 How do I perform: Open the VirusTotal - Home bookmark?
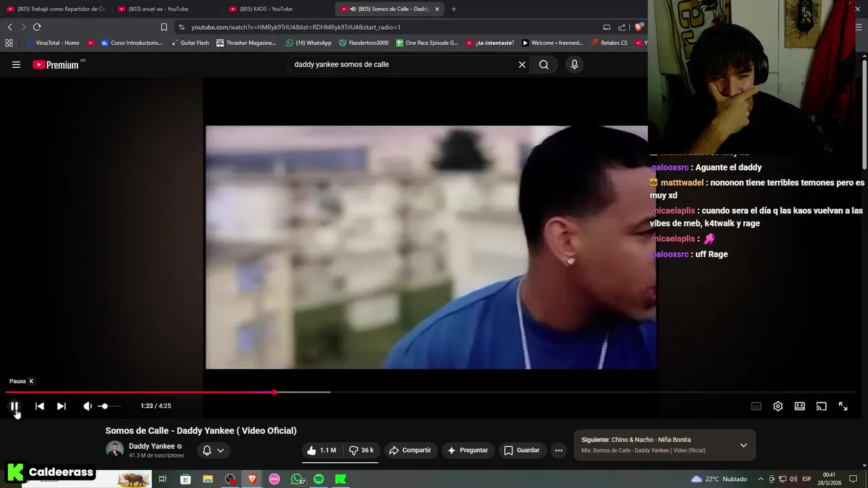[53, 43]
